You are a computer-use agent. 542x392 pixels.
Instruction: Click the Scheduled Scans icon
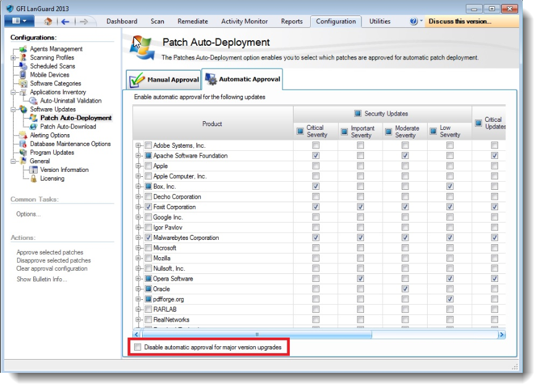pos(23,66)
